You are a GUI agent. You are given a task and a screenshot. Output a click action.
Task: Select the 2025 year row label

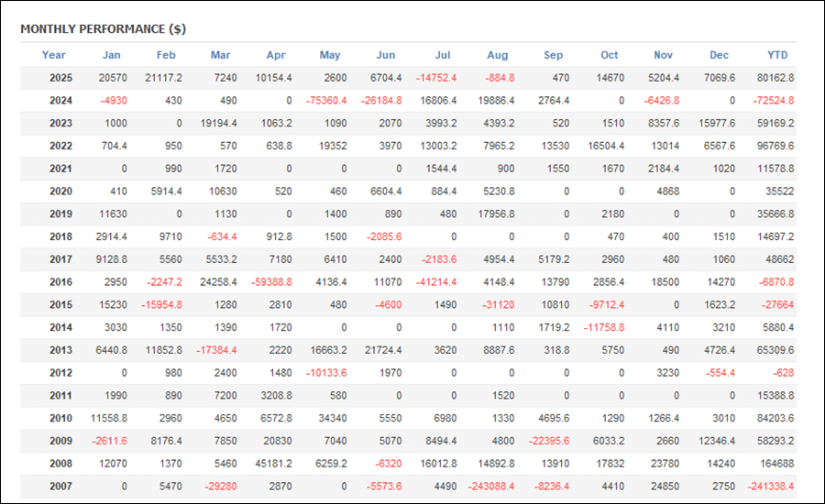[60, 78]
